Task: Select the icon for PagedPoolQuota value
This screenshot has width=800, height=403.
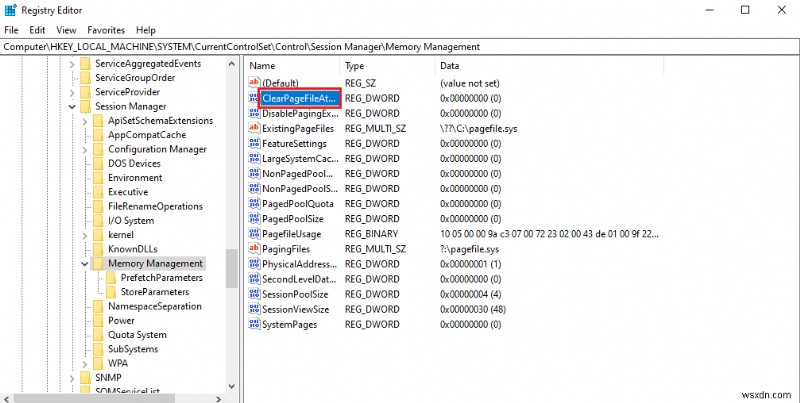Action: [254, 204]
